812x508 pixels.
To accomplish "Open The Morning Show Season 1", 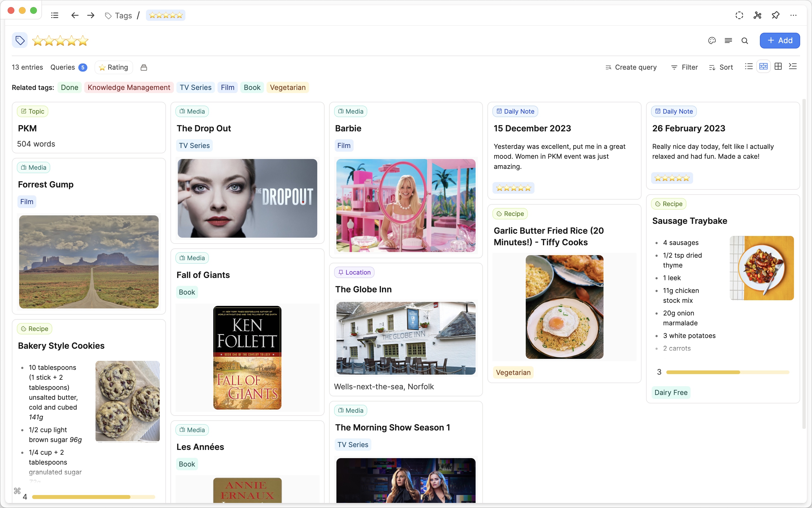I will pos(392,427).
